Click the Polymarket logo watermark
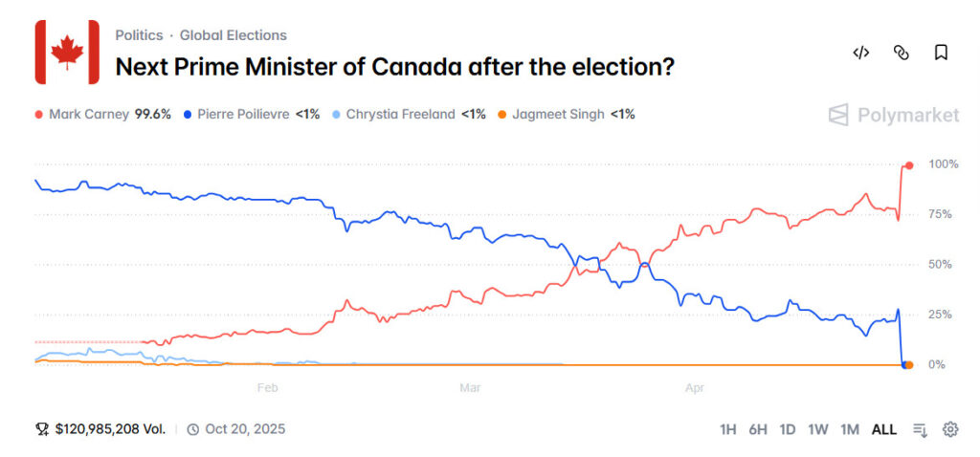 click(x=894, y=116)
